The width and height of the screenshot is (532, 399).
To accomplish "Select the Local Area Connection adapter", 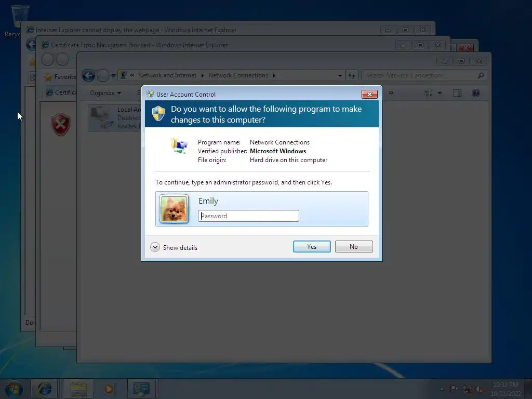I will (x=115, y=118).
